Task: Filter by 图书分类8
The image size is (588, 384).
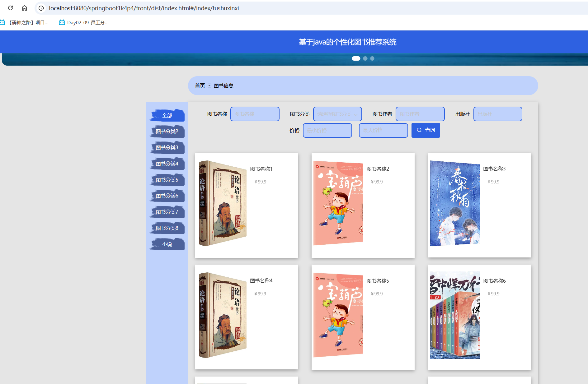Action: [x=167, y=228]
